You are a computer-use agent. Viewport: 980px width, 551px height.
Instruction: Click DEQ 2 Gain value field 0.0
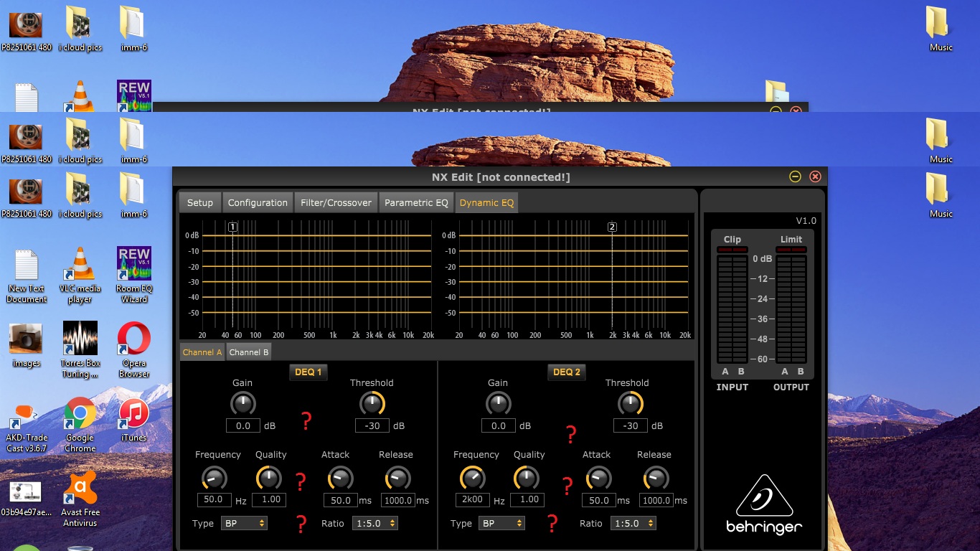click(x=499, y=425)
